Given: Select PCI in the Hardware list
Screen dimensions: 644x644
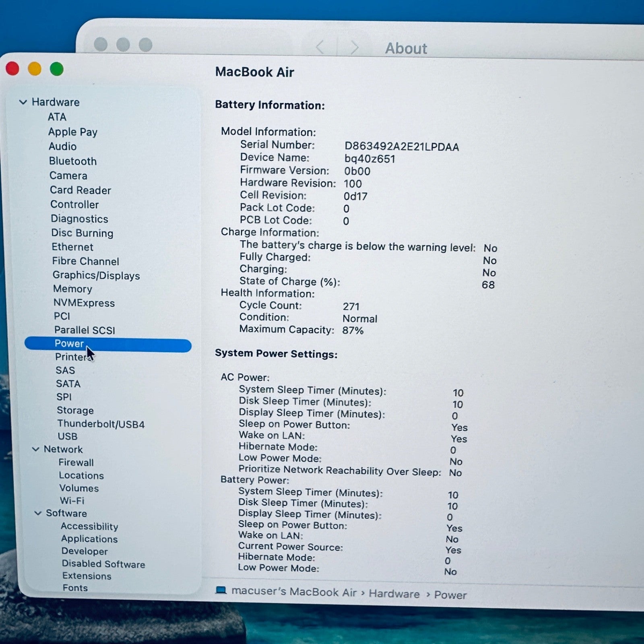Looking at the screenshot, I should tap(62, 316).
